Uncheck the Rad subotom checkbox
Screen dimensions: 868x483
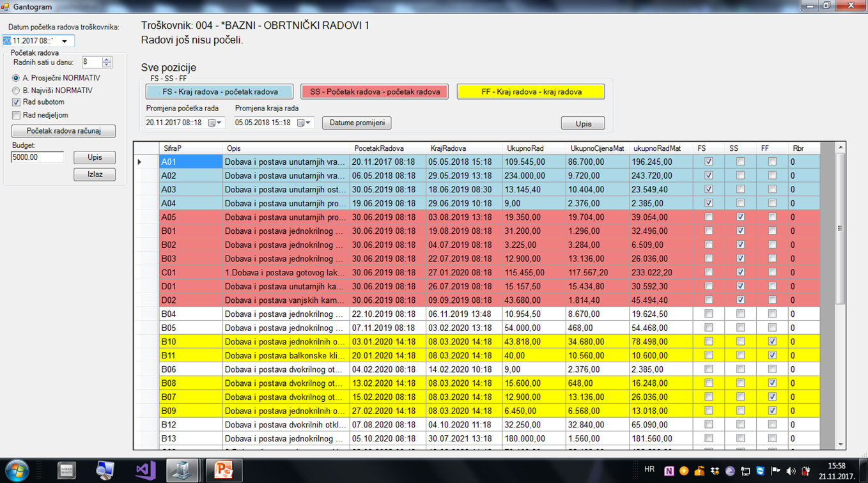(17, 102)
